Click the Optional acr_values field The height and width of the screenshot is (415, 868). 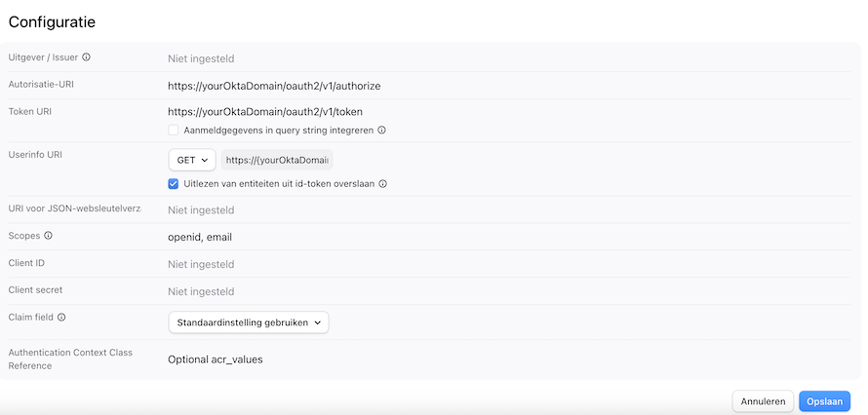pyautogui.click(x=216, y=359)
